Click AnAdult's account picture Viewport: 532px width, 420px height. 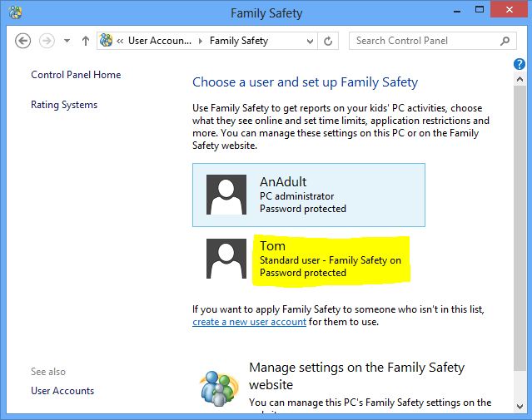[226, 195]
